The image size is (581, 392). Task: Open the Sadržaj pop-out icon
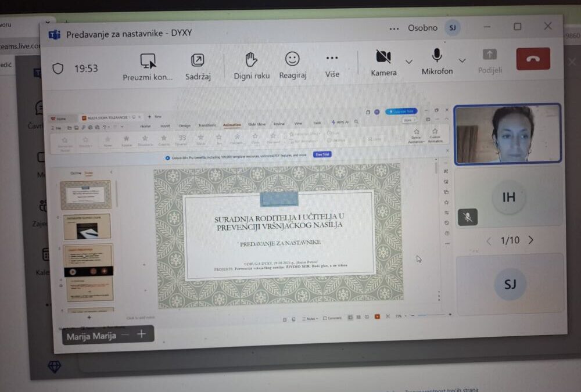tap(198, 60)
